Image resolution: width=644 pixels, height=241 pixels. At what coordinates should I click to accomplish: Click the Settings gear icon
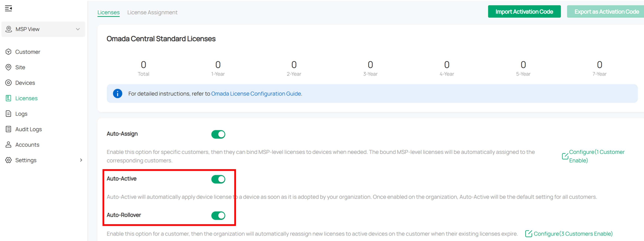point(9,160)
